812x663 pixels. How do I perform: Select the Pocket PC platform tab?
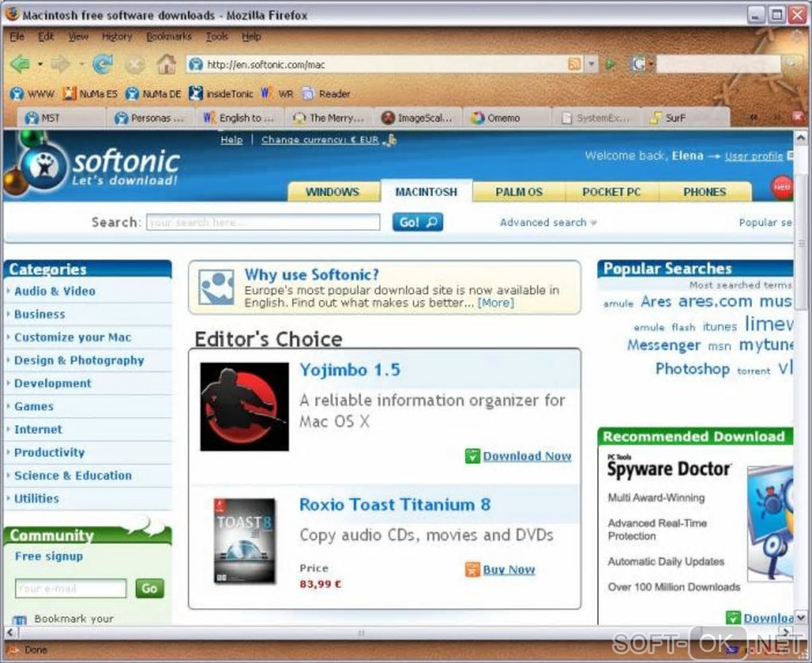tap(611, 192)
